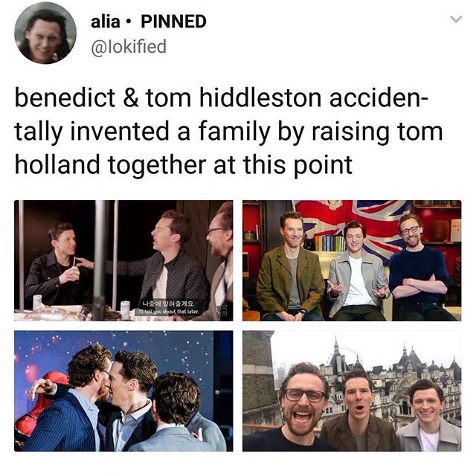Image resolution: width=476 pixels, height=476 pixels.
Task: Click the display name alia
Action: (x=106, y=22)
